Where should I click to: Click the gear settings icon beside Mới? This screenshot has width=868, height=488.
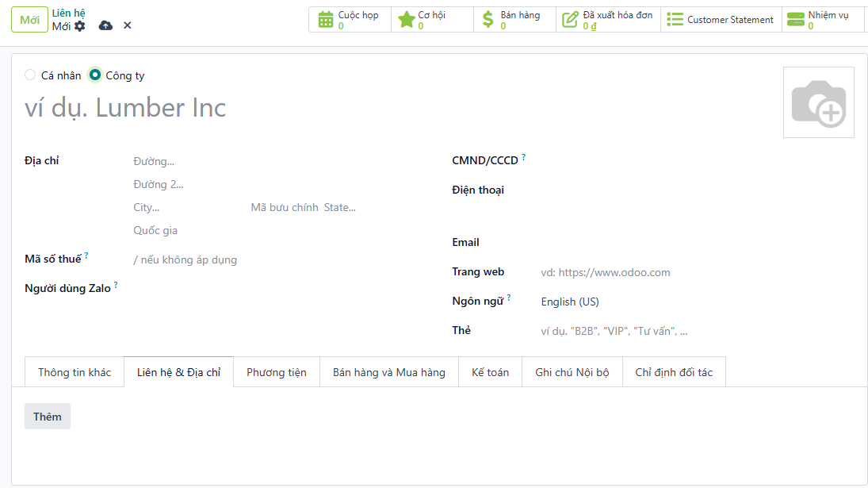[80, 26]
